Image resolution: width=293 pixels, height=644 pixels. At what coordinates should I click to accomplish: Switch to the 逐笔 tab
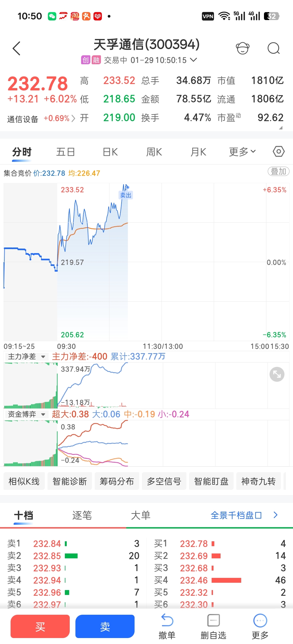pos(82,515)
